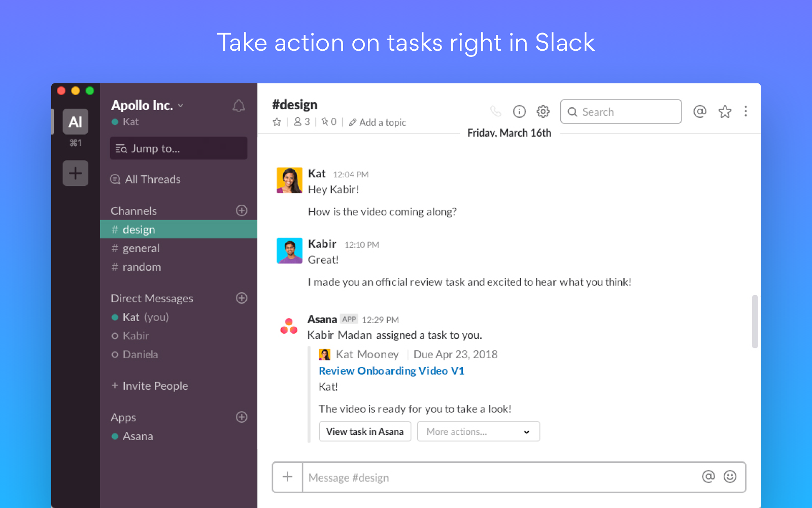Open notification preferences via the bell icon
This screenshot has width=812, height=508.
[239, 106]
